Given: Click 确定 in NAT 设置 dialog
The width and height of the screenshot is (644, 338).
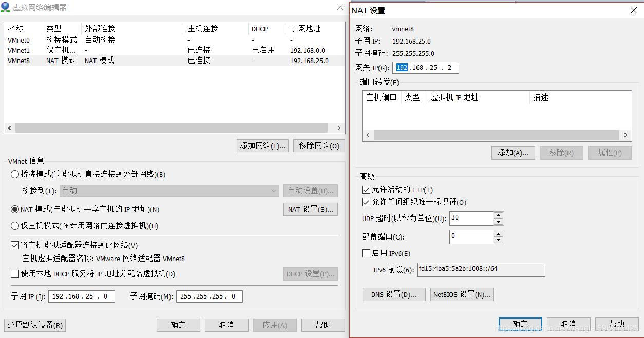Looking at the screenshot, I should tap(520, 324).
